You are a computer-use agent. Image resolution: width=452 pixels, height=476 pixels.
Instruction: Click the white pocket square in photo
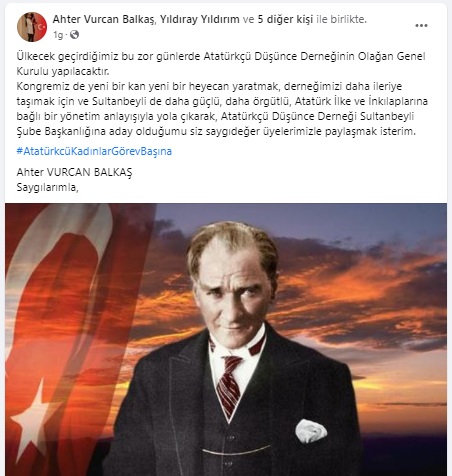311,431
